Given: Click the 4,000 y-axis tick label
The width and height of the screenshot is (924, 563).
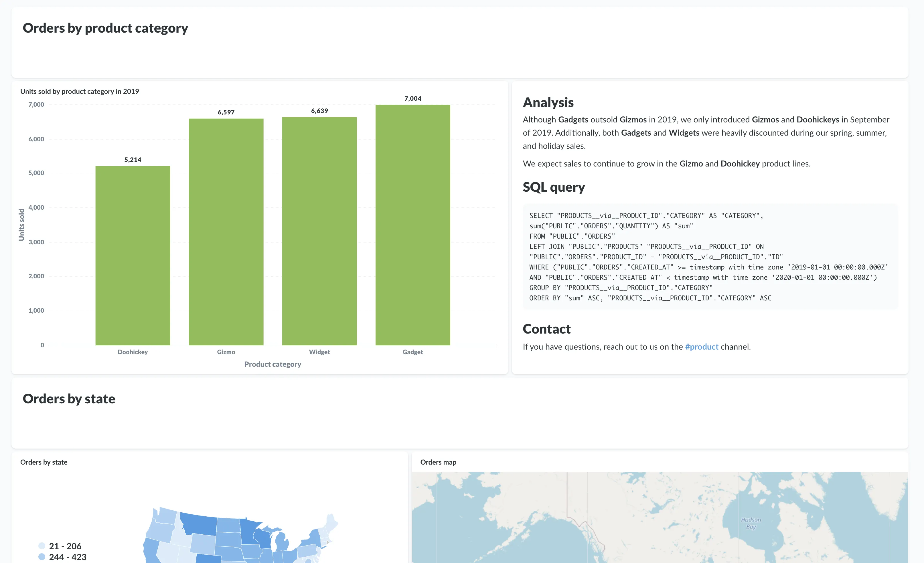Looking at the screenshot, I should (36, 208).
